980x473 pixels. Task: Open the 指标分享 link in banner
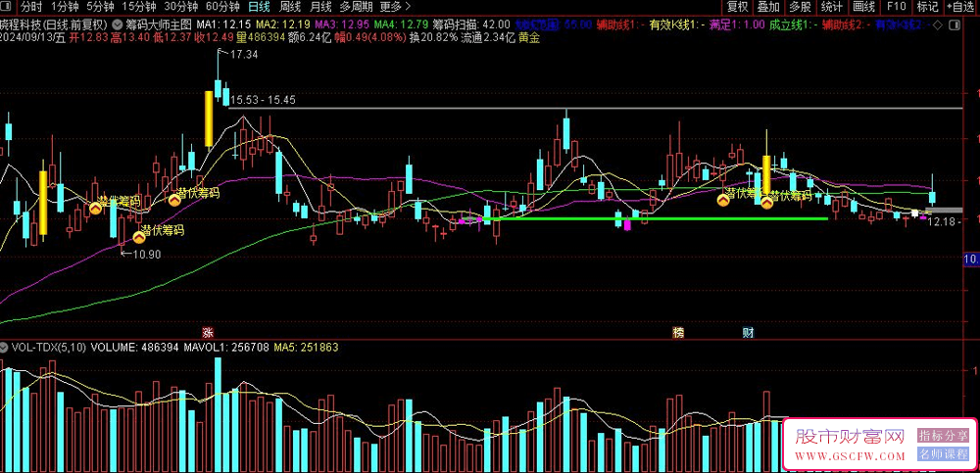pos(943,436)
